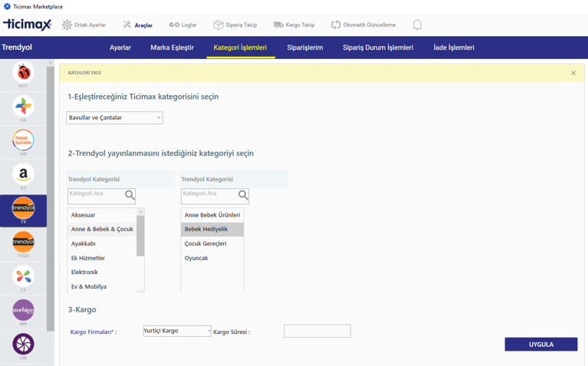
Task: Click search magnifier in first Kategori Ara
Action: click(x=130, y=195)
